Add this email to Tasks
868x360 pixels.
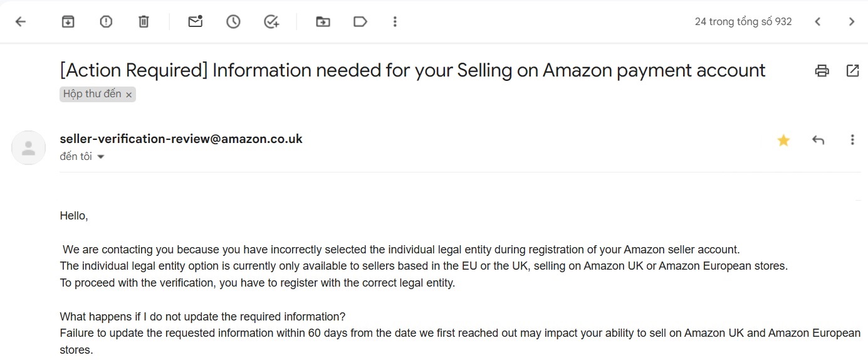coord(271,22)
